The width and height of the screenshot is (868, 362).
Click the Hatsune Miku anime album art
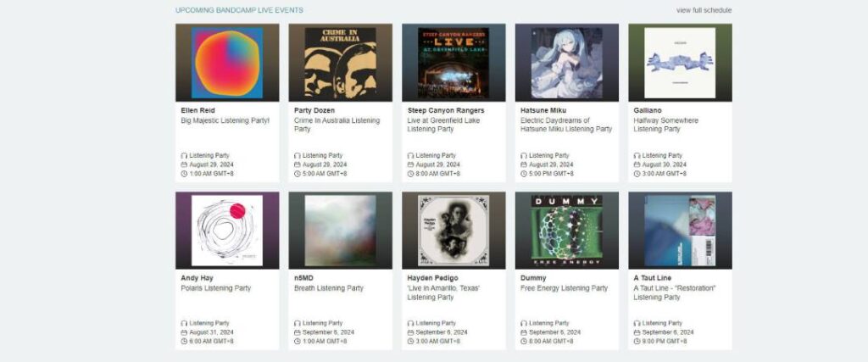(x=567, y=63)
